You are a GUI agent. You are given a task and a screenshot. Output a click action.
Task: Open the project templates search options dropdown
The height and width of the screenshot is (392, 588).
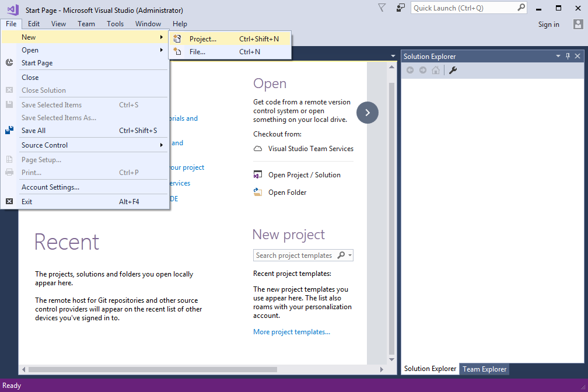point(350,256)
